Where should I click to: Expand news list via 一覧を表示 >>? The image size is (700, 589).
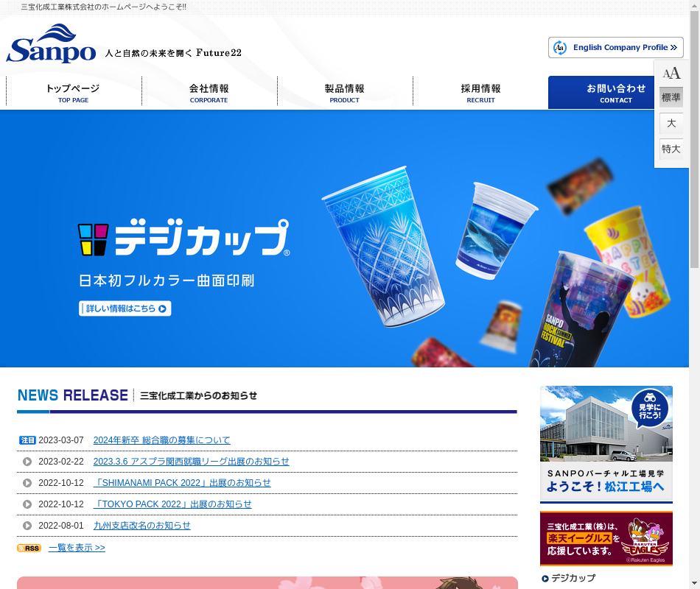pyautogui.click(x=77, y=549)
